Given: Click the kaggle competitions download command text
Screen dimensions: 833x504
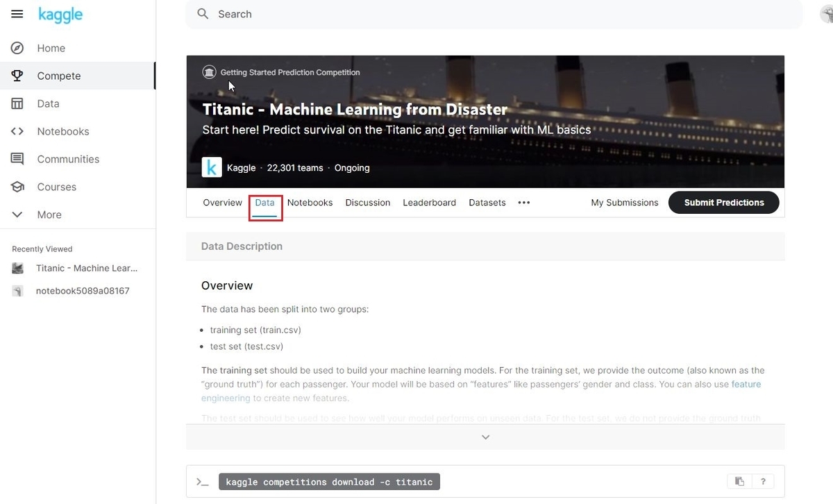Looking at the screenshot, I should 329,482.
